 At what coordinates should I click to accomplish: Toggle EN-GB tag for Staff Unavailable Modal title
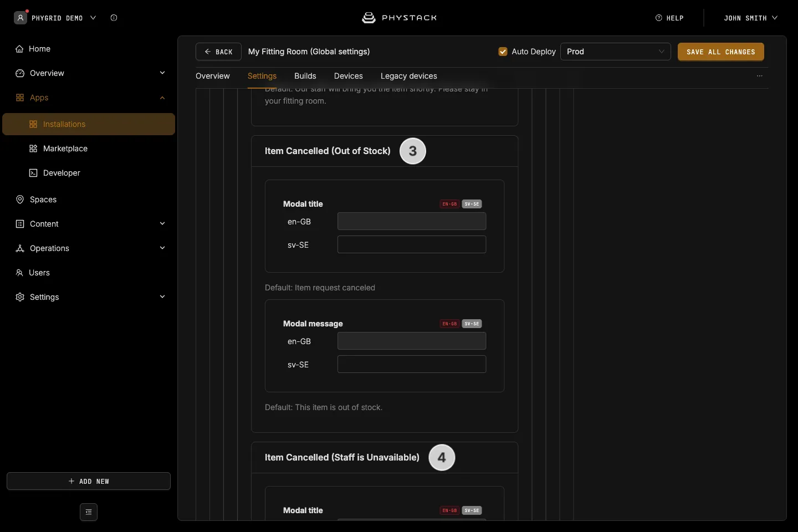tap(449, 510)
